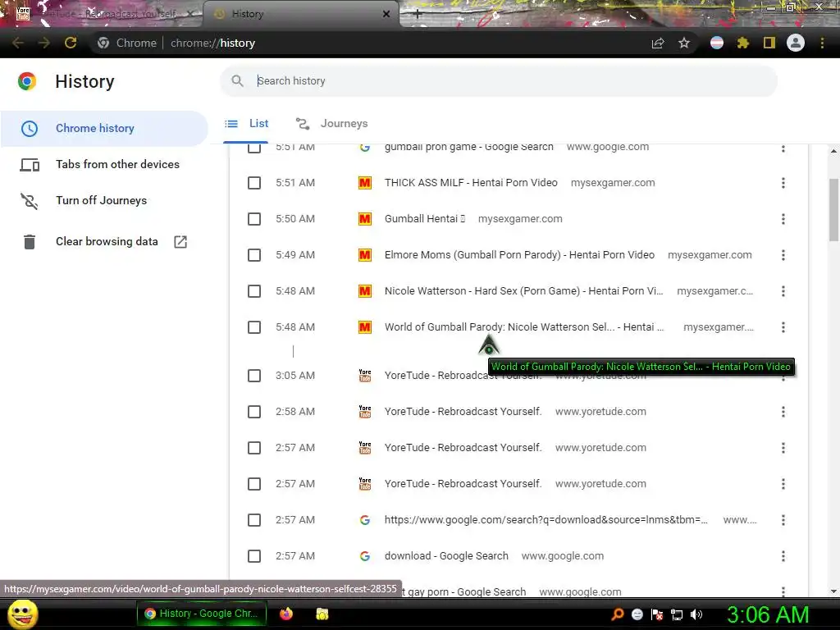Tick checkbox for the 5:49 AM Elmore Moms entry

point(254,255)
